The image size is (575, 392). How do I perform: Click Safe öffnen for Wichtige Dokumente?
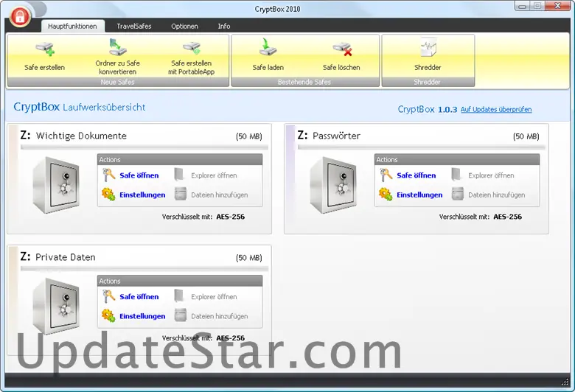click(x=139, y=175)
